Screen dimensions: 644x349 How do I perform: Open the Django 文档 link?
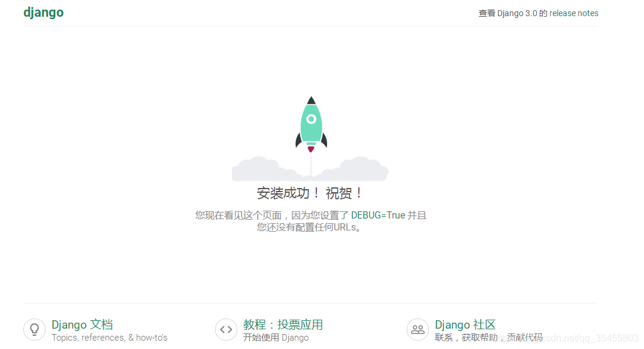(x=82, y=324)
